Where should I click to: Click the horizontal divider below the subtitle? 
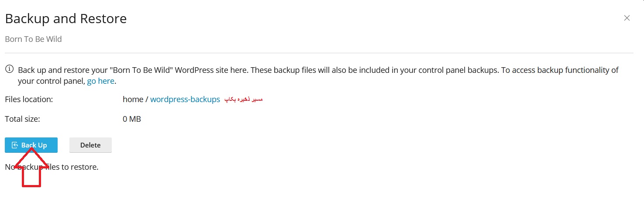tap(319, 53)
